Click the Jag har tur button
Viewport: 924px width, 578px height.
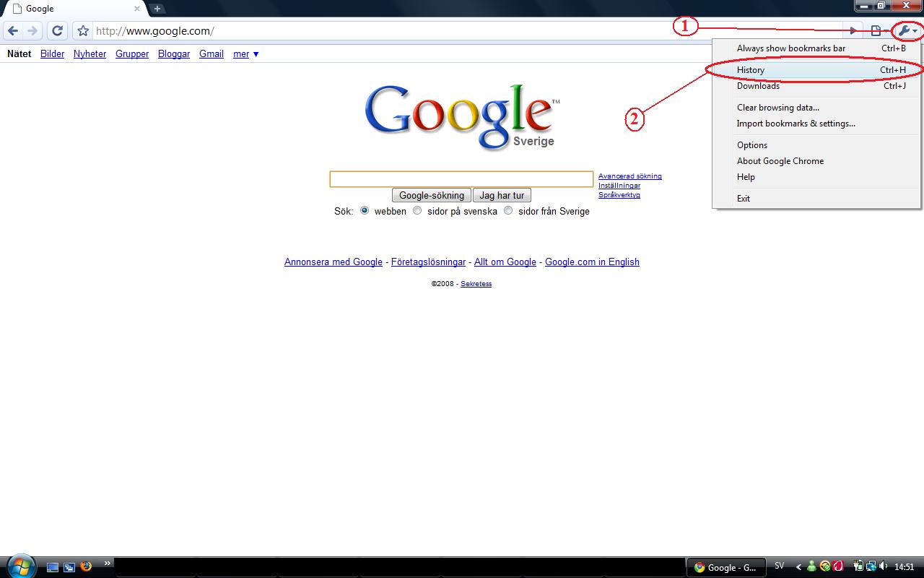point(502,195)
